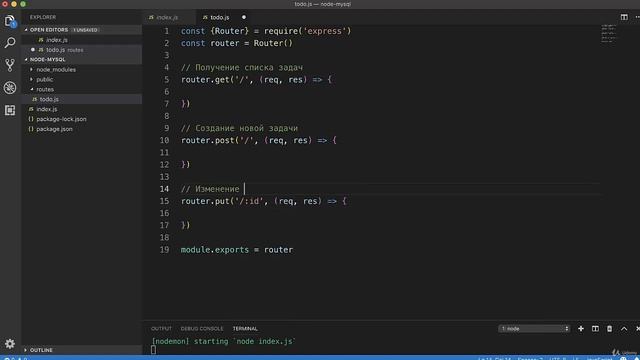Viewport: 640px width, 360px height.
Task: Click the closing '})' on line 17
Action: tap(185, 225)
